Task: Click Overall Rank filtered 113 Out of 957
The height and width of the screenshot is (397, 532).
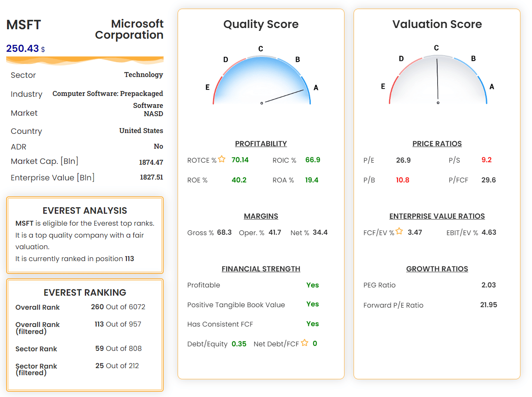Action: point(118,324)
